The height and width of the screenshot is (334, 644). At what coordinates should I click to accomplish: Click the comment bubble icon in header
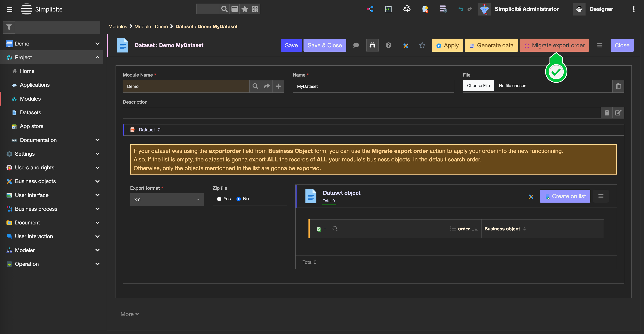[x=356, y=45]
